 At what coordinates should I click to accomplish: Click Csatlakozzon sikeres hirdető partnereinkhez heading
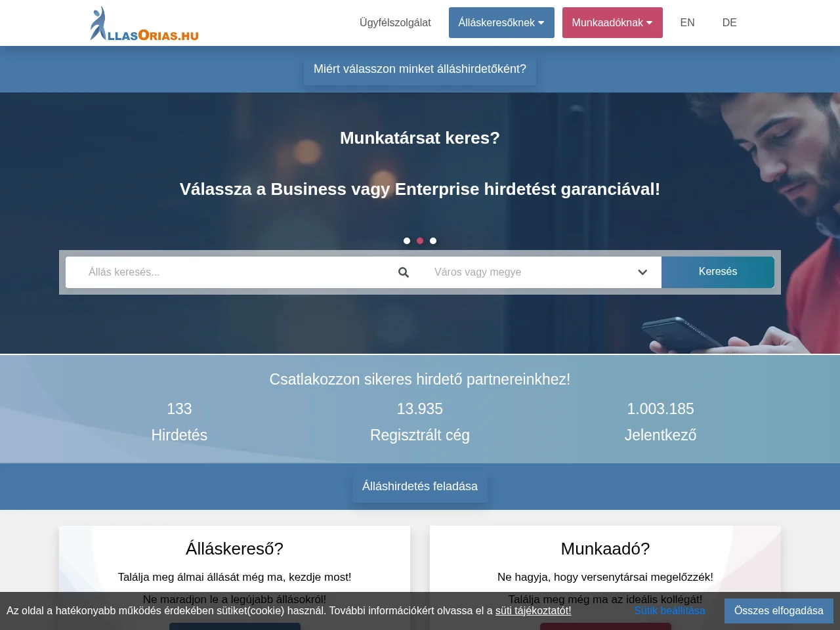420,379
